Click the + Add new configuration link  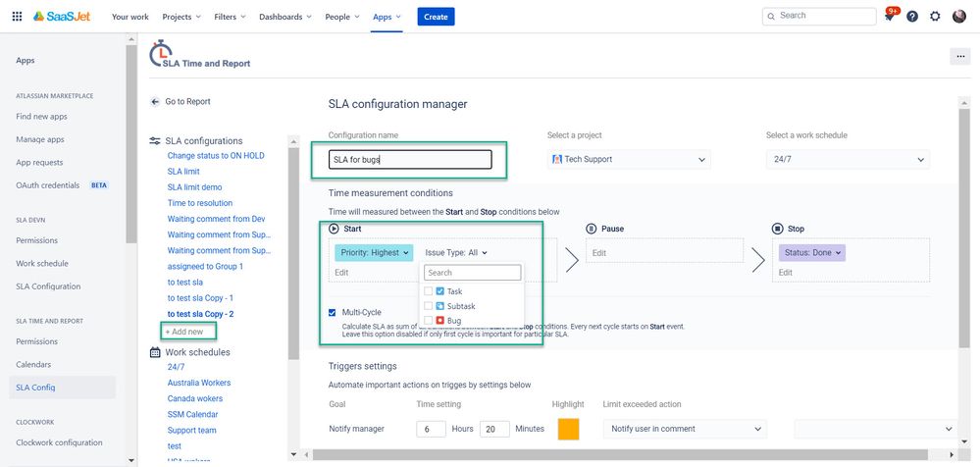coord(184,332)
